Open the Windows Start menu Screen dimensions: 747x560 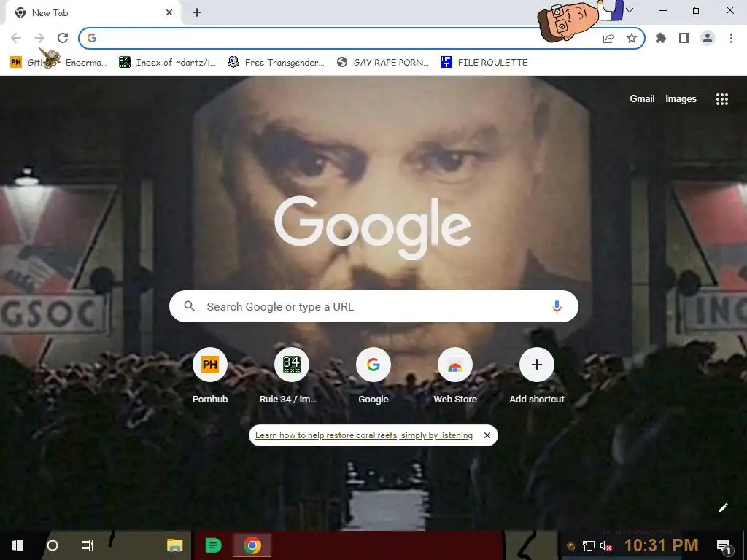[18, 545]
